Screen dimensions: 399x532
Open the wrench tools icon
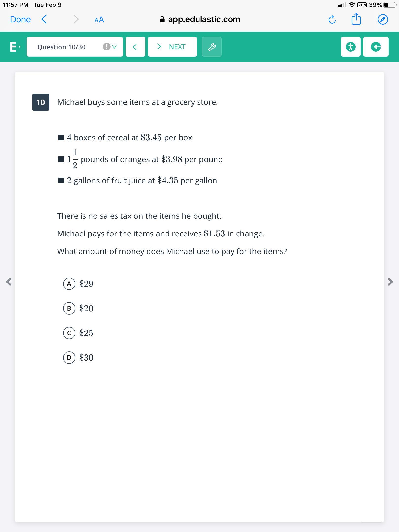point(212,47)
